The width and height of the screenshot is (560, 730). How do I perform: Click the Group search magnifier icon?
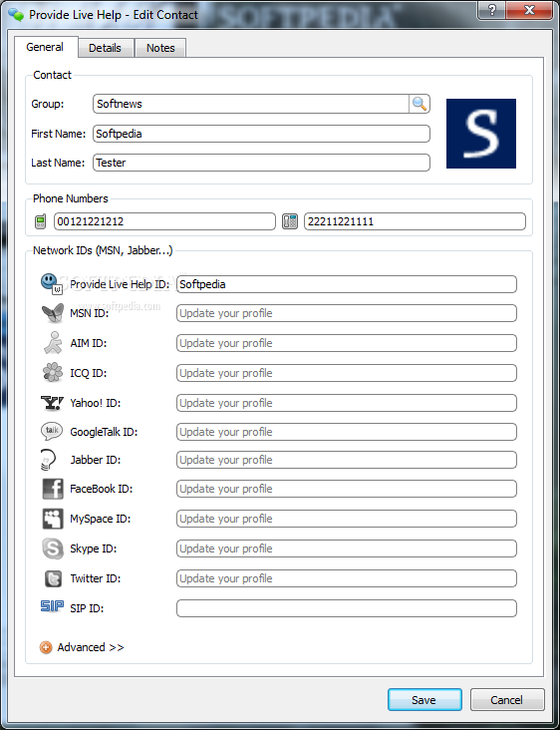420,104
